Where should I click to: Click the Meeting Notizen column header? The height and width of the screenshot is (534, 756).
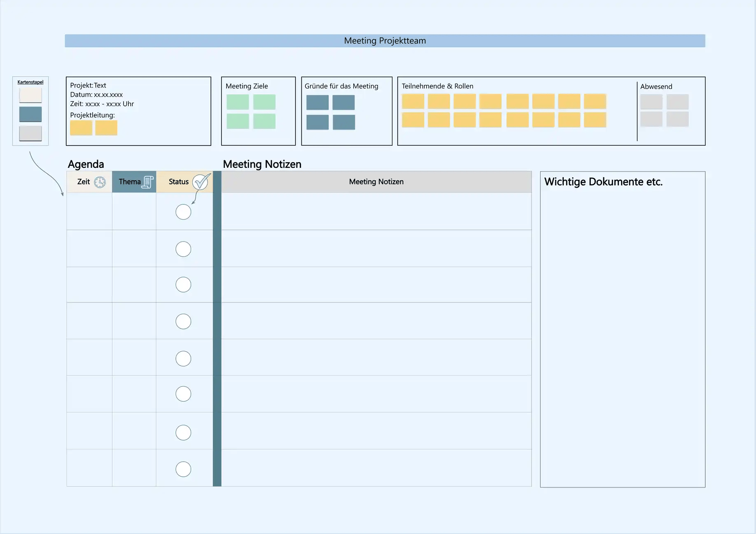(x=376, y=182)
